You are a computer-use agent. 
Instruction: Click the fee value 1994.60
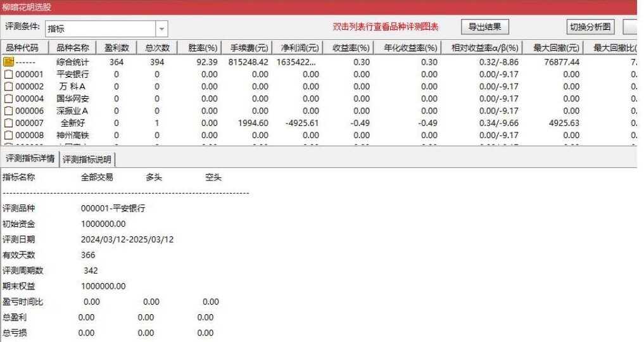click(x=253, y=123)
